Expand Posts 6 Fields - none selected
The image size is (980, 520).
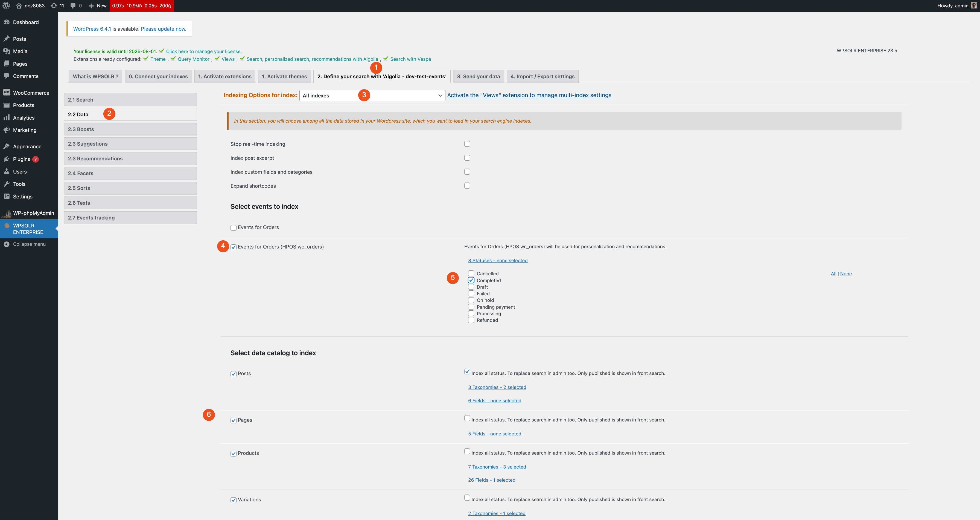495,400
